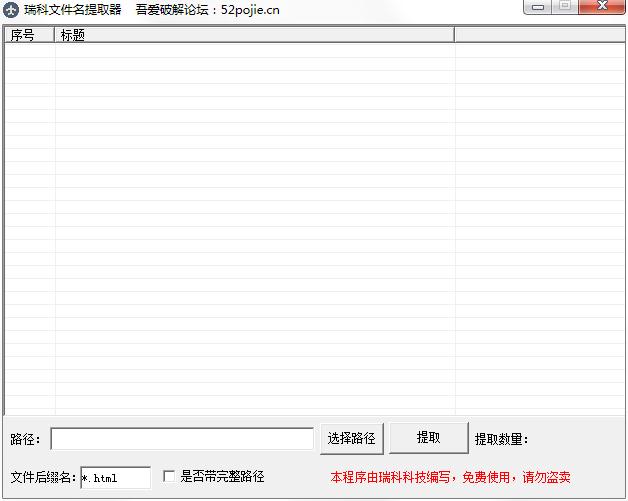The image size is (628, 501).
Task: Click the empty third column header
Action: tap(538, 35)
